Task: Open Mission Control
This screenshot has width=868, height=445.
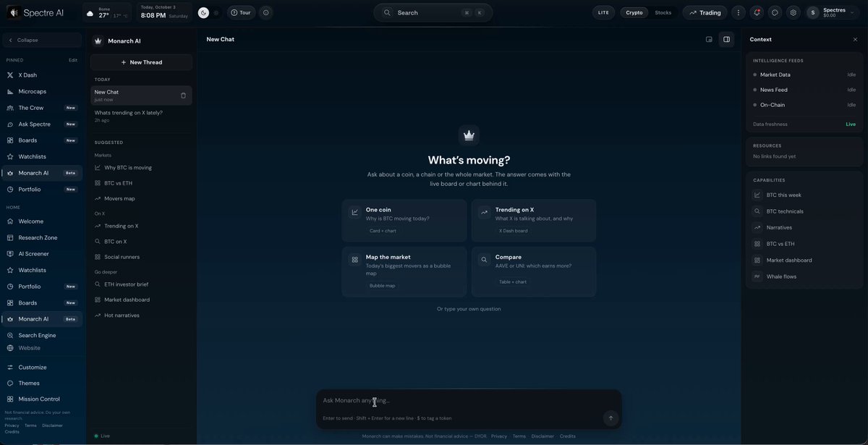Action: pyautogui.click(x=43, y=399)
